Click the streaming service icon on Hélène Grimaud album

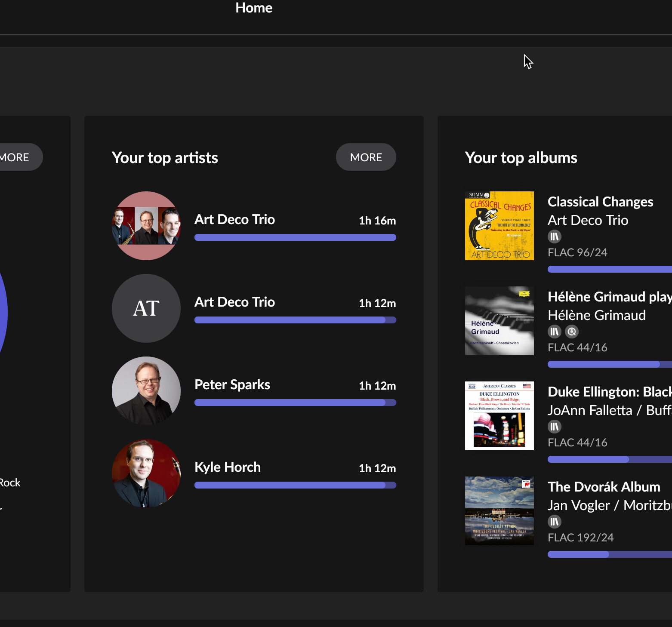click(571, 332)
